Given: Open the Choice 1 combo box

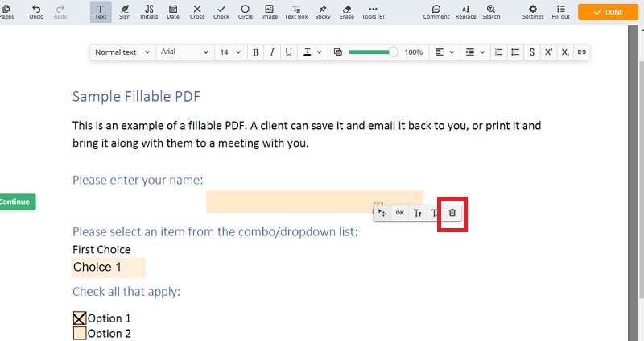Looking at the screenshot, I should point(109,268).
